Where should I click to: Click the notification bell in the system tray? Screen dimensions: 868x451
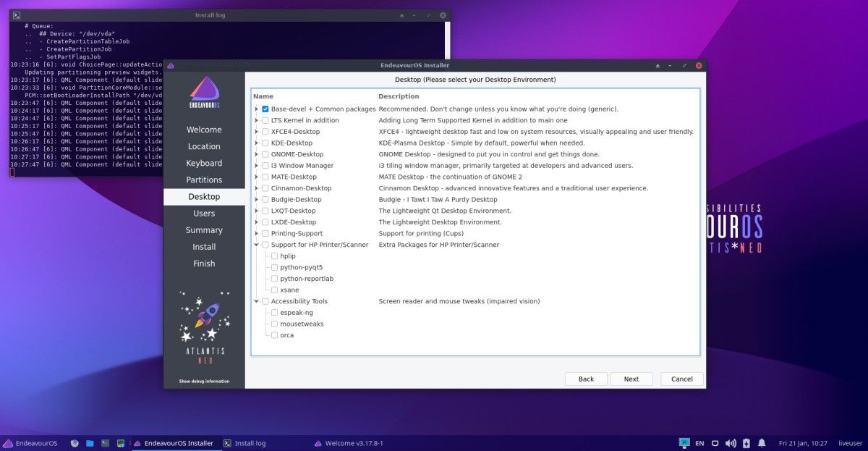point(761,442)
